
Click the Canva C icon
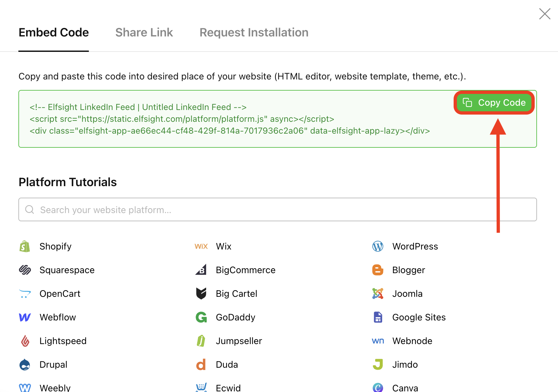coord(378,388)
